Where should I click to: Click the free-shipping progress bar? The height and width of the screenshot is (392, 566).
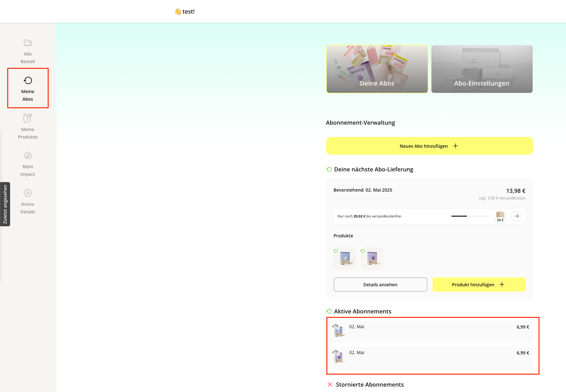[470, 216]
